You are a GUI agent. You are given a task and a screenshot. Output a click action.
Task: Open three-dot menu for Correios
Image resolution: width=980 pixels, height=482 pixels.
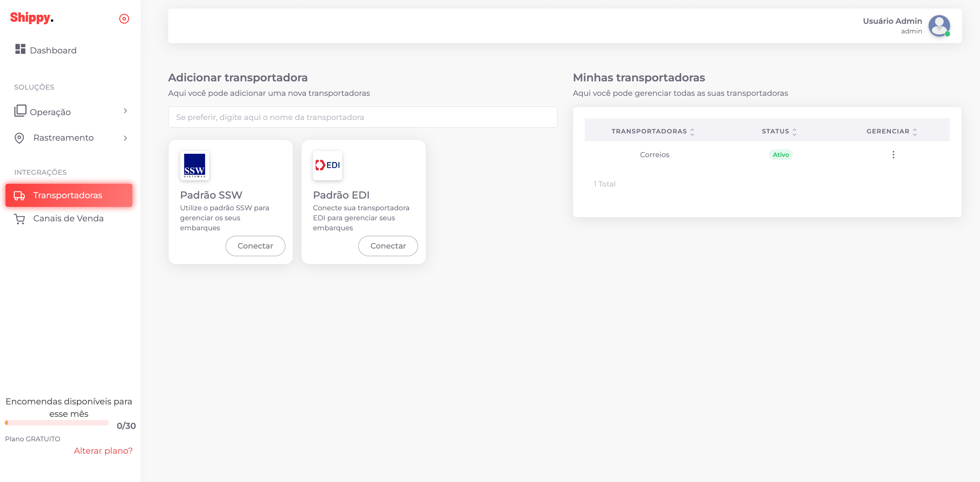tap(893, 154)
